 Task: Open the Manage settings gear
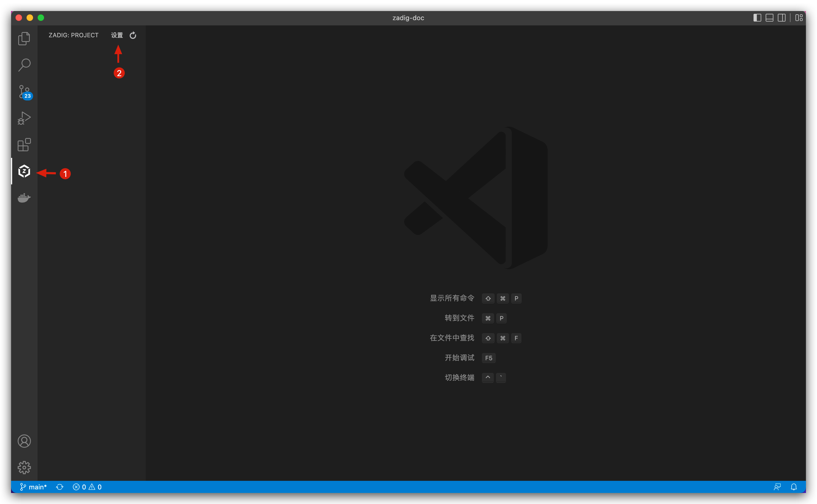coord(24,467)
